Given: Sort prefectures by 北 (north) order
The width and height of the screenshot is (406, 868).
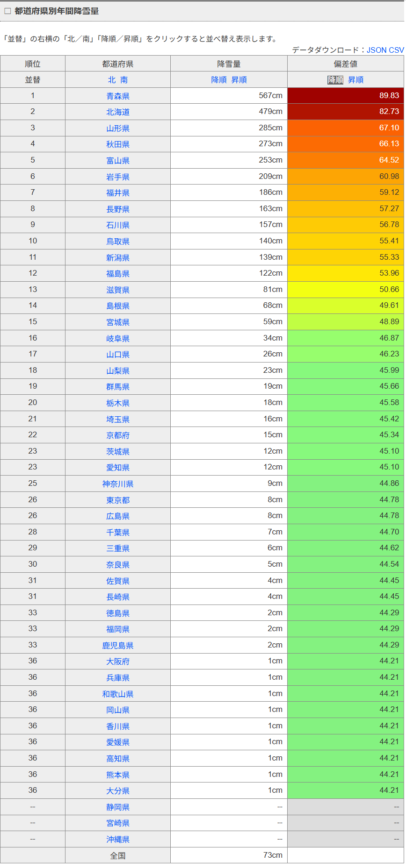Looking at the screenshot, I should click(x=111, y=80).
